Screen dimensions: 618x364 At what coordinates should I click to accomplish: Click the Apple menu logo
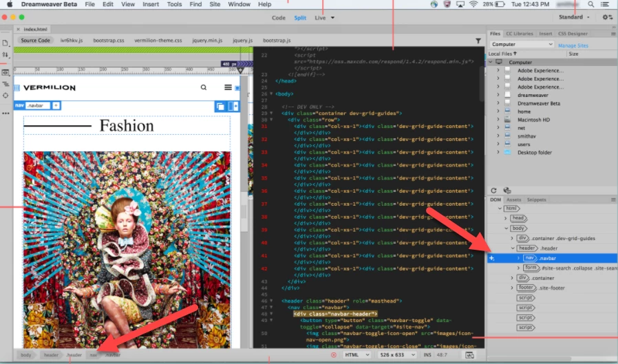coord(10,4)
